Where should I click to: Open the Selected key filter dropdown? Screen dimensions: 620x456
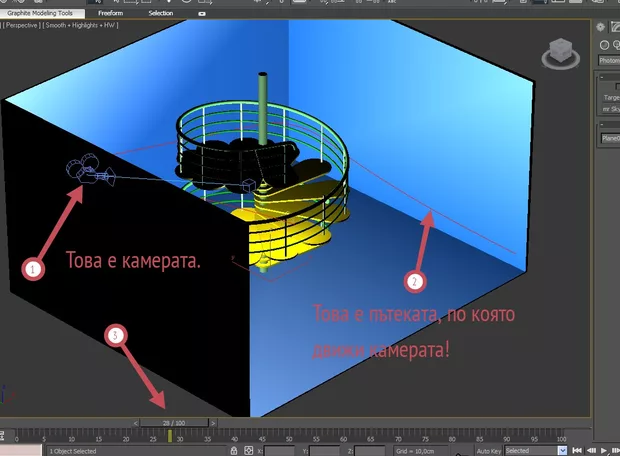(534, 451)
